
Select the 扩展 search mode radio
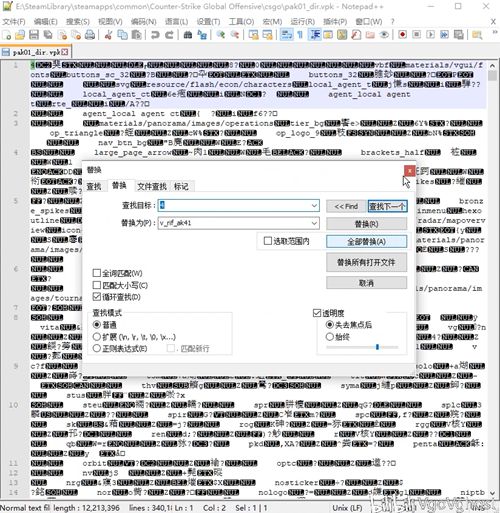point(97,337)
